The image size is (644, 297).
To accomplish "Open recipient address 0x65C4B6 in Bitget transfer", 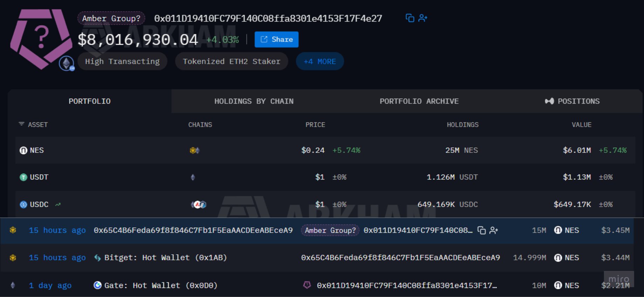I will pos(401,258).
